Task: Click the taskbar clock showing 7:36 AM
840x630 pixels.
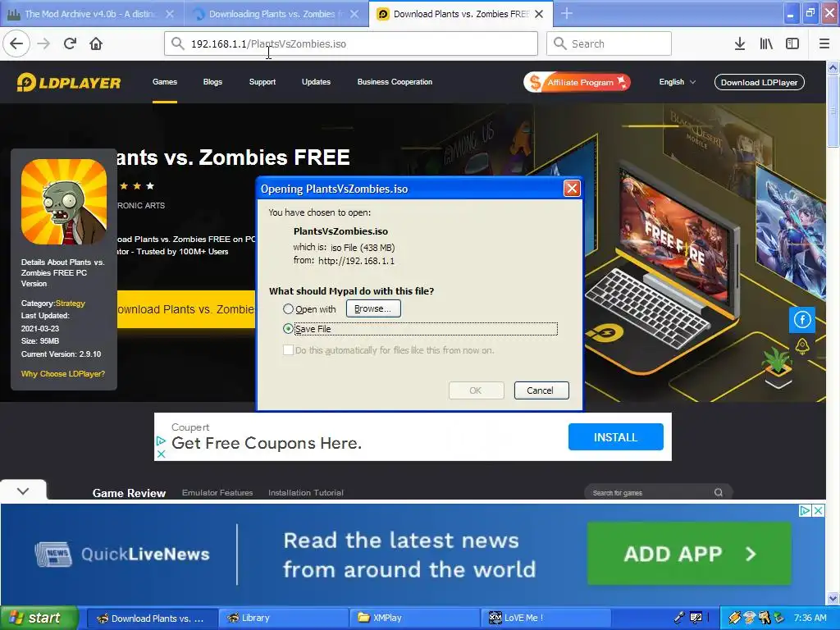Action: click(x=810, y=618)
